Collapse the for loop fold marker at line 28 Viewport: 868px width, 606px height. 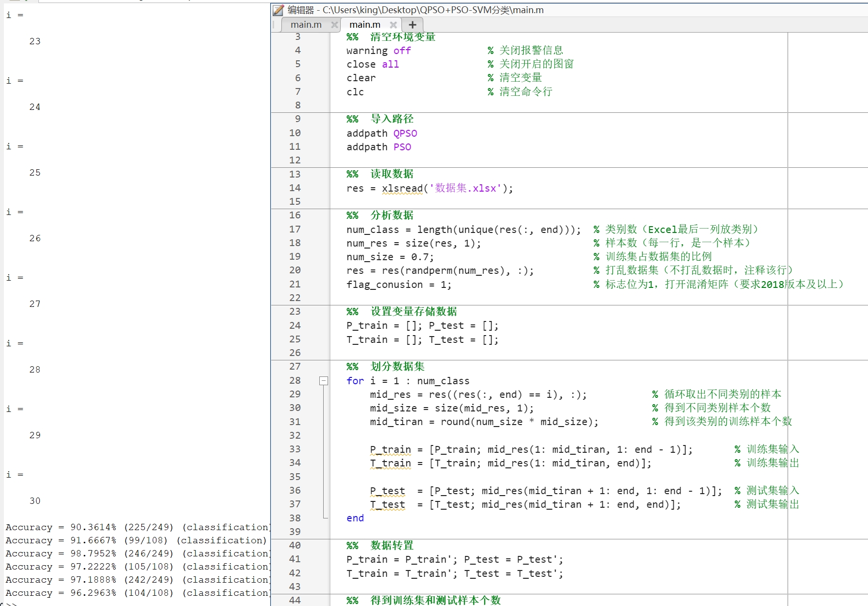(x=323, y=381)
